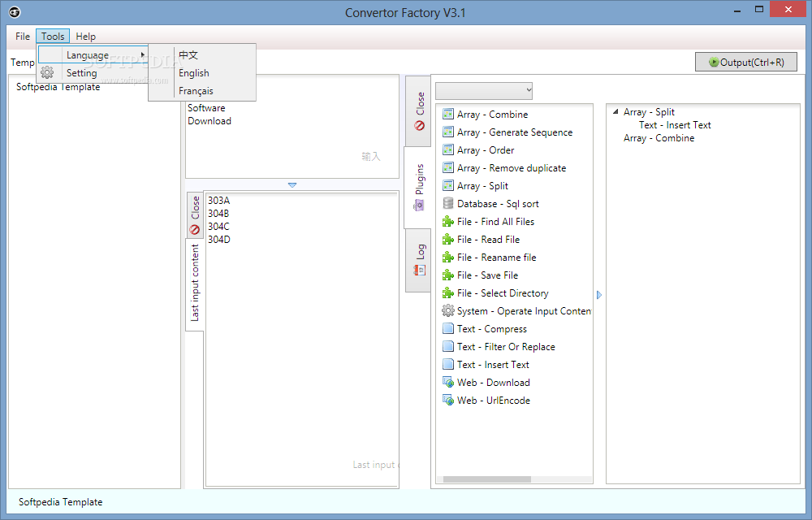Viewport: 812px width, 520px height.
Task: Collapse the Array - Split tree node
Action: 615,112
